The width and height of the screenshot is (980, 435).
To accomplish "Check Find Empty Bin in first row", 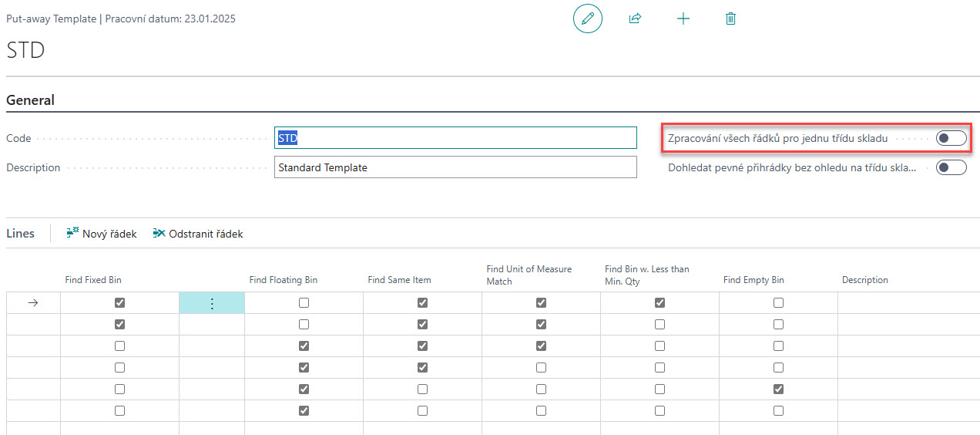I will (778, 303).
